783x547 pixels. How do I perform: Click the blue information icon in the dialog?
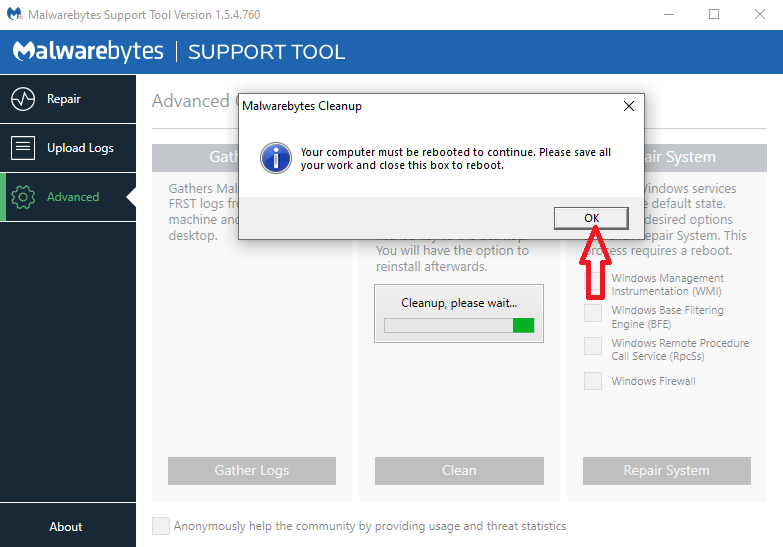tap(276, 158)
